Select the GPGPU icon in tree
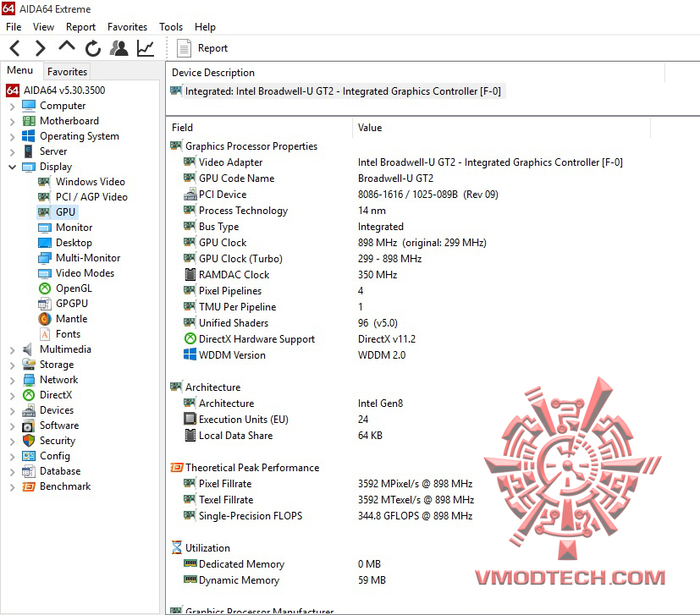Viewport: 700px width, 615px height. [45, 304]
